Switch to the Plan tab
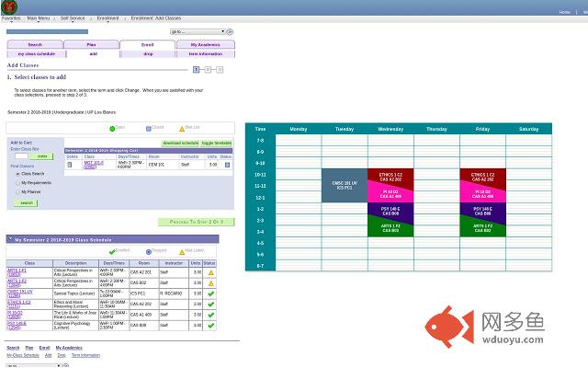Image resolution: width=588 pixels, height=368 pixels. pos(91,45)
